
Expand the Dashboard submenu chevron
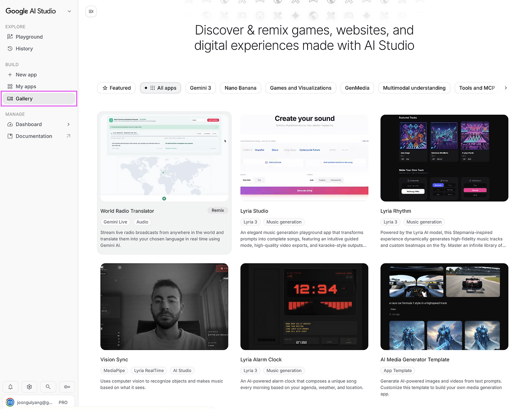(x=69, y=124)
